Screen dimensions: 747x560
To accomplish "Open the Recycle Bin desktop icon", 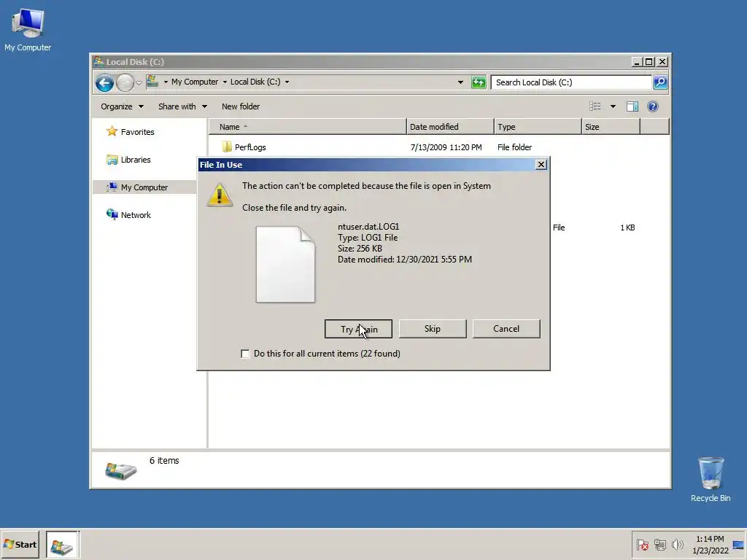I will (x=711, y=480).
